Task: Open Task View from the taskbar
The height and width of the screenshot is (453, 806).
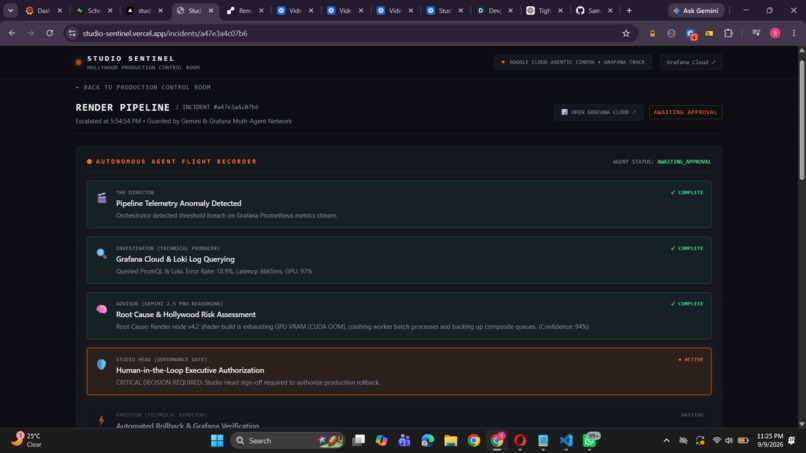Action: [358, 441]
